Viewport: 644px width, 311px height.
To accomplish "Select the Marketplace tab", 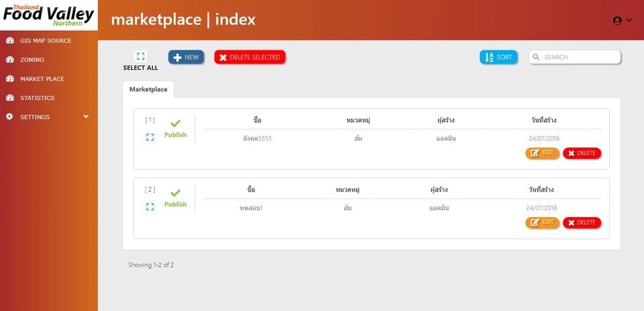I will 148,89.
